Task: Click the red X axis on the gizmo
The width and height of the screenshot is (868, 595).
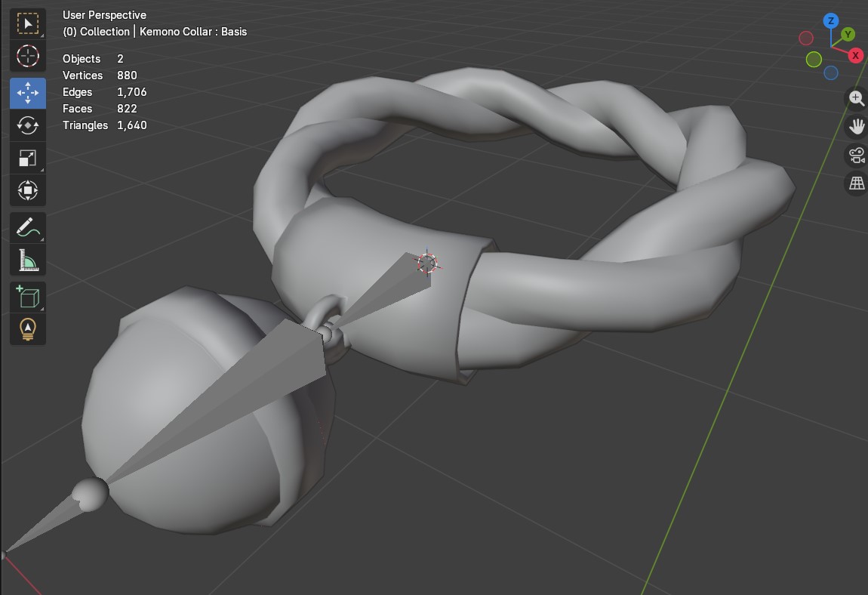Action: click(854, 55)
